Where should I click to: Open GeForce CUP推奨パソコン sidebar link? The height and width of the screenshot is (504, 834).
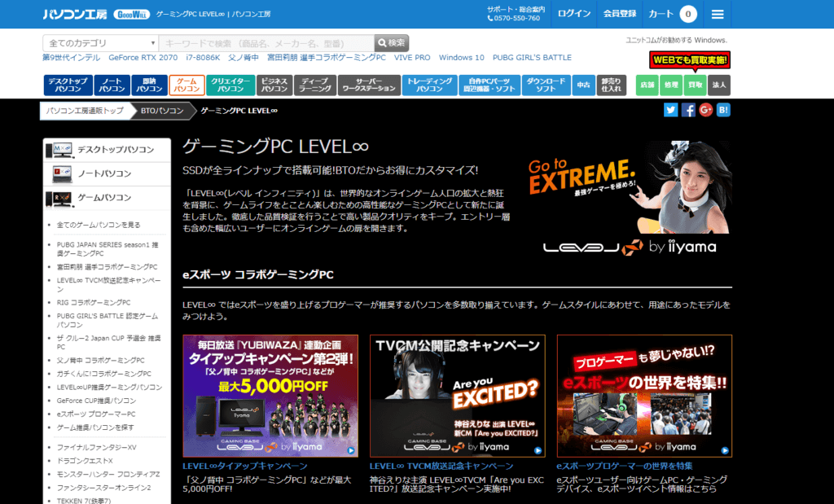(96, 401)
